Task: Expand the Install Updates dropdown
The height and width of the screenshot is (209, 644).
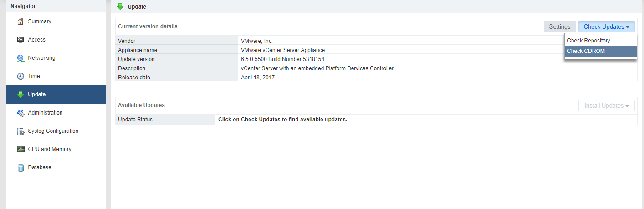Action: pyautogui.click(x=606, y=106)
